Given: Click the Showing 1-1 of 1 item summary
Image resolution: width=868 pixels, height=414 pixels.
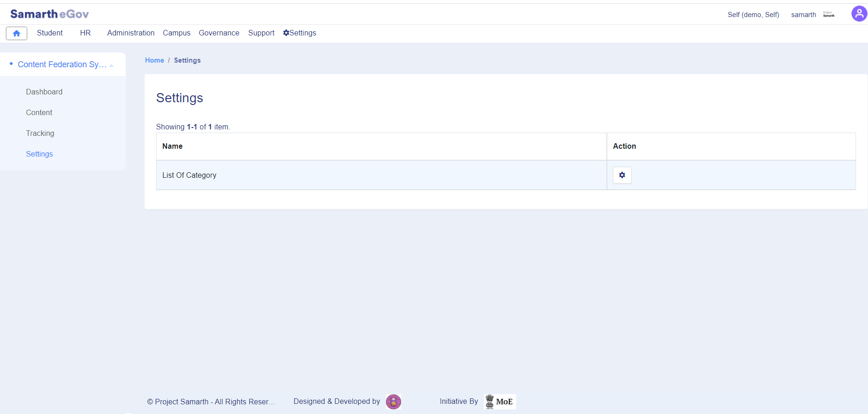Looking at the screenshot, I should coord(193,127).
